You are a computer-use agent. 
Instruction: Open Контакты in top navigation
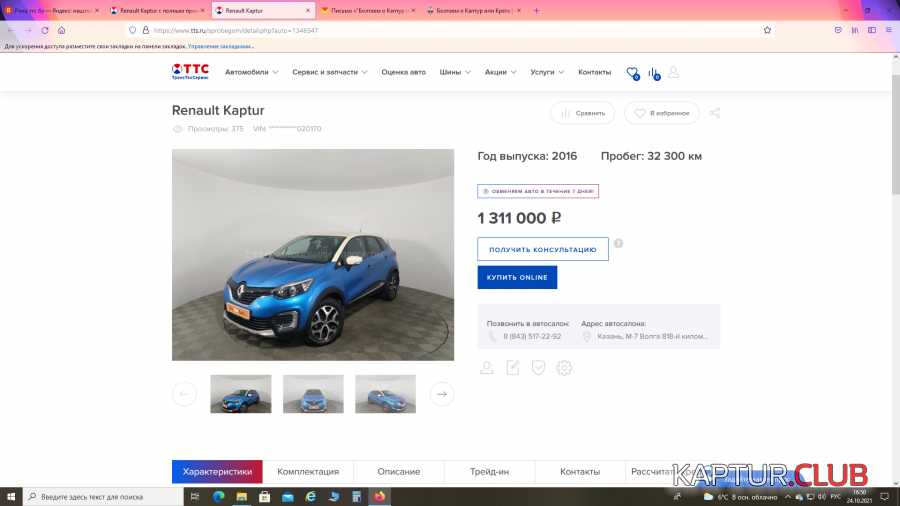[595, 72]
